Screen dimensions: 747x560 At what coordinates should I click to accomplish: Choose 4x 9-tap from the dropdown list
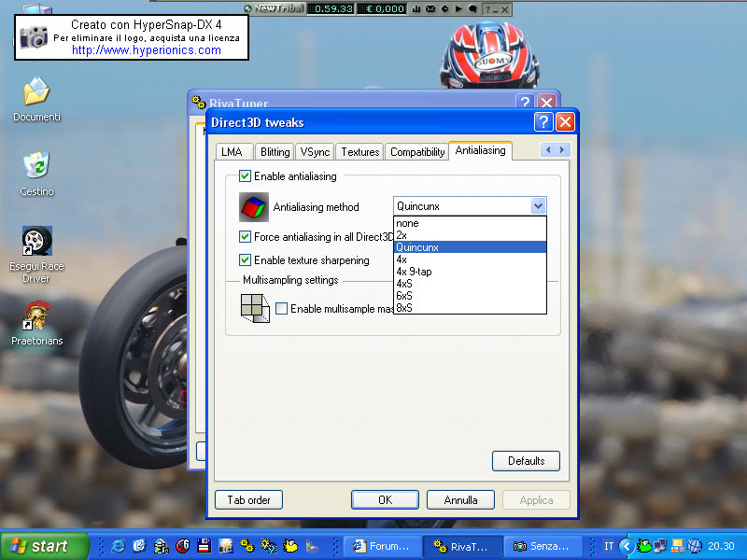414,272
